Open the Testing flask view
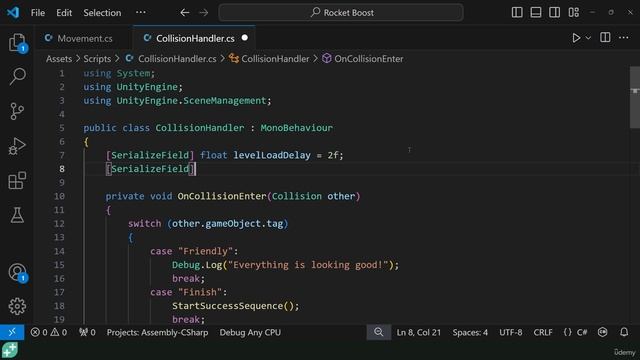The width and height of the screenshot is (640, 360). pyautogui.click(x=18, y=215)
